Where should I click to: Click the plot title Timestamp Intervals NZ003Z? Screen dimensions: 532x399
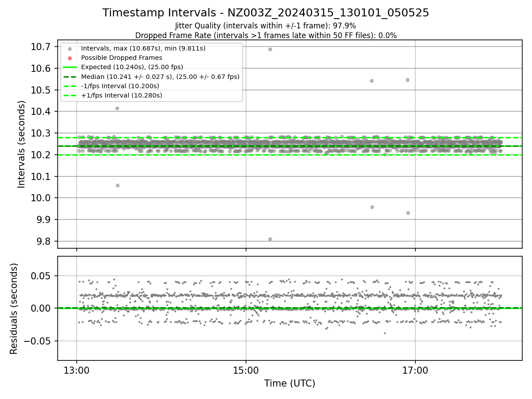point(266,13)
